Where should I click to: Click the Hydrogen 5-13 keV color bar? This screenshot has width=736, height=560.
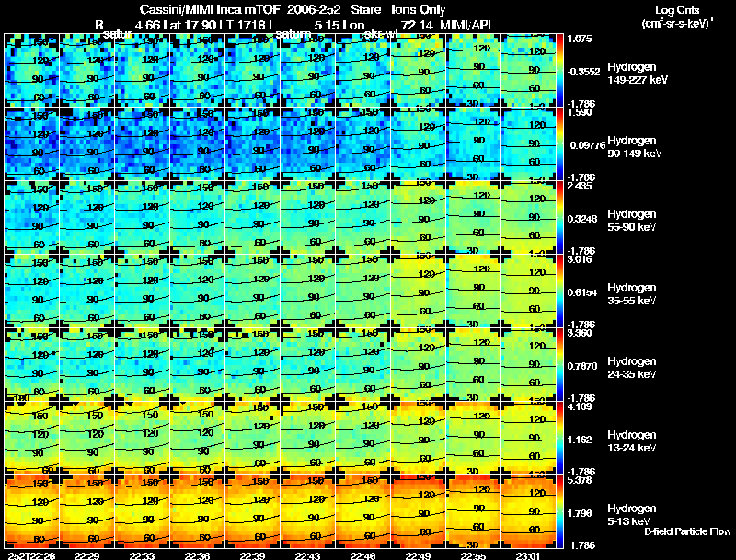pos(559,511)
